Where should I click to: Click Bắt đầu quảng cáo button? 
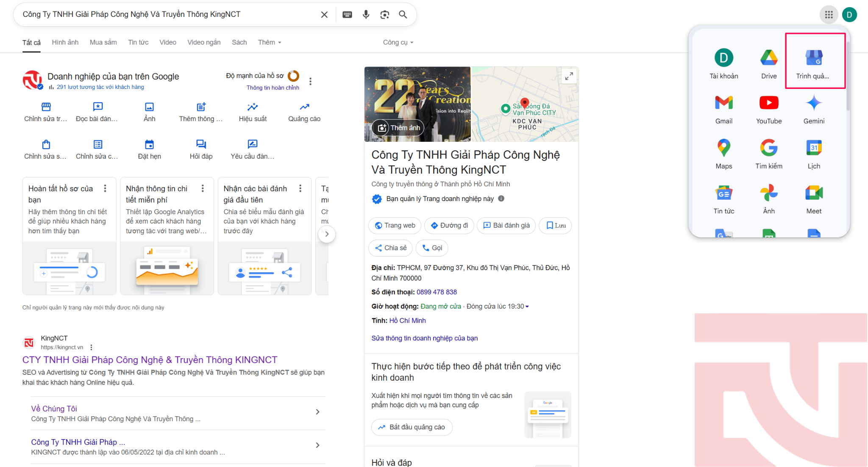pos(412,427)
